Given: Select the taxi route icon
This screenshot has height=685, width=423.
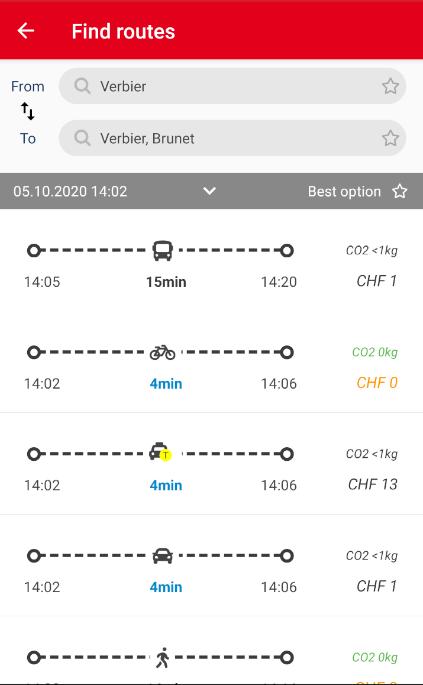Looking at the screenshot, I should pyautogui.click(x=160, y=452).
